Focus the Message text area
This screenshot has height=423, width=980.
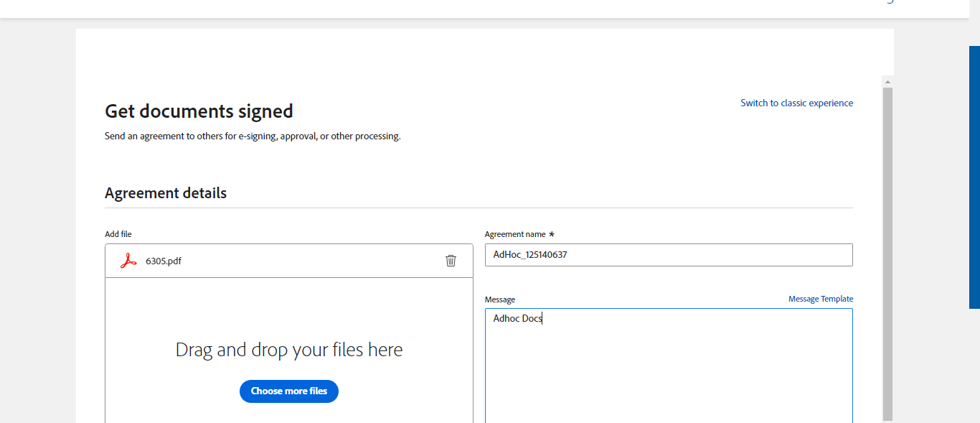(x=669, y=366)
